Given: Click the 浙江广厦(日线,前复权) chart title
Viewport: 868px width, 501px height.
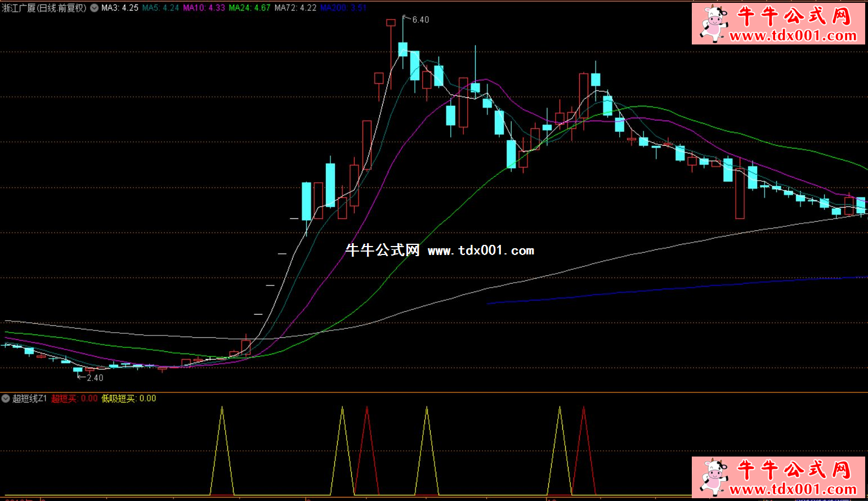Looking at the screenshot, I should point(44,8).
